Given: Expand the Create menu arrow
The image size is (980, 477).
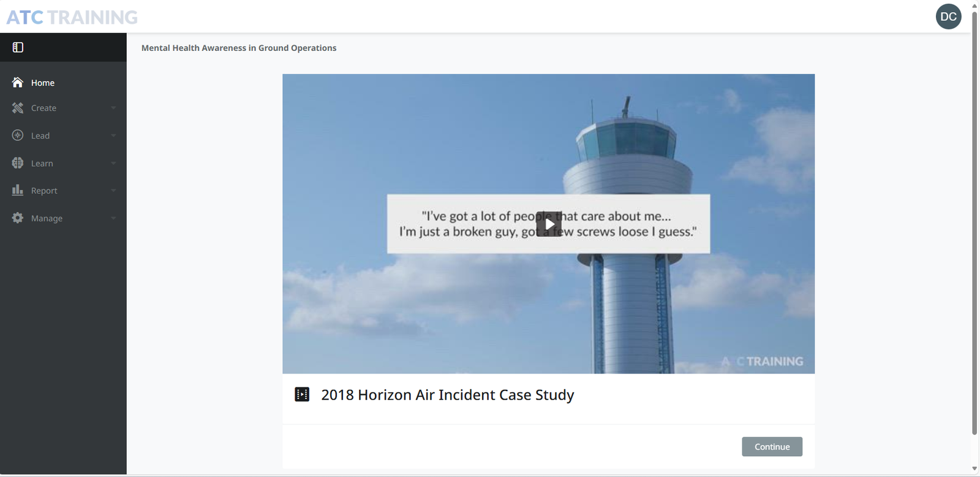Looking at the screenshot, I should click(x=113, y=108).
